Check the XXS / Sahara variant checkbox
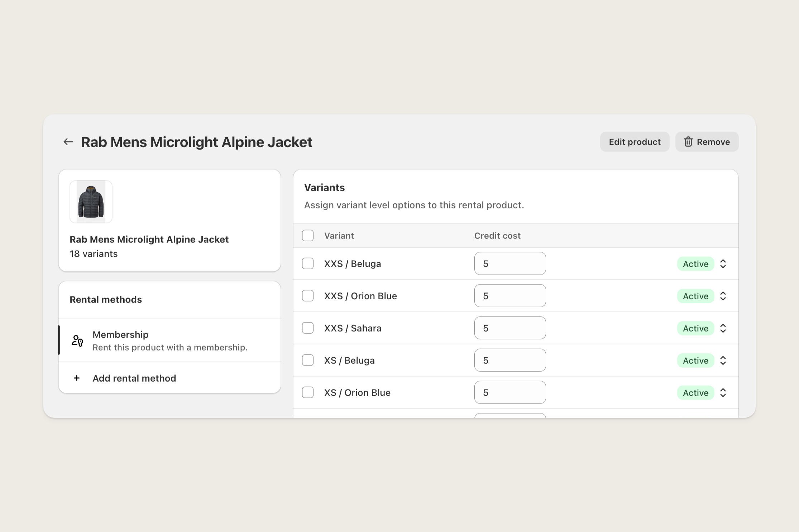Viewport: 799px width, 532px height. pyautogui.click(x=308, y=328)
